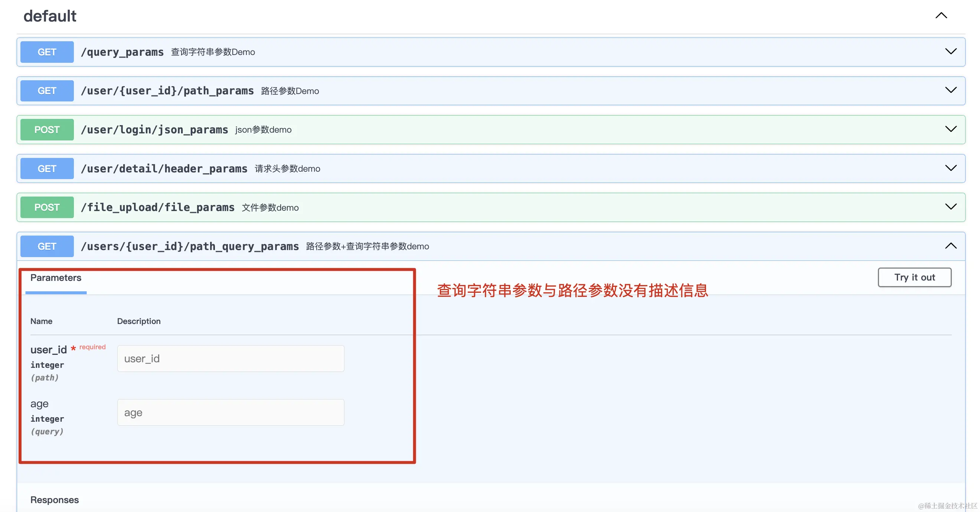Click the age parameter name

pos(39,404)
